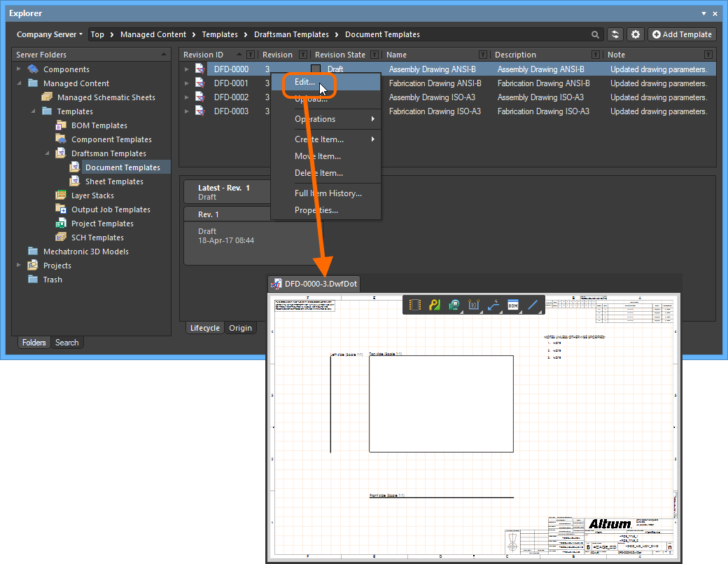This screenshot has height=564, width=728.
Task: Switch to the Origin tab
Action: (x=240, y=328)
